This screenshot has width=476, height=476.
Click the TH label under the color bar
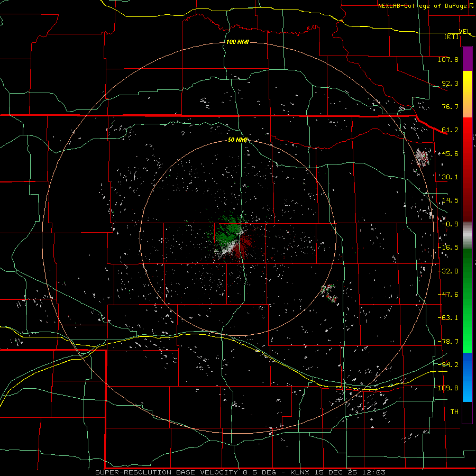tap(454, 411)
